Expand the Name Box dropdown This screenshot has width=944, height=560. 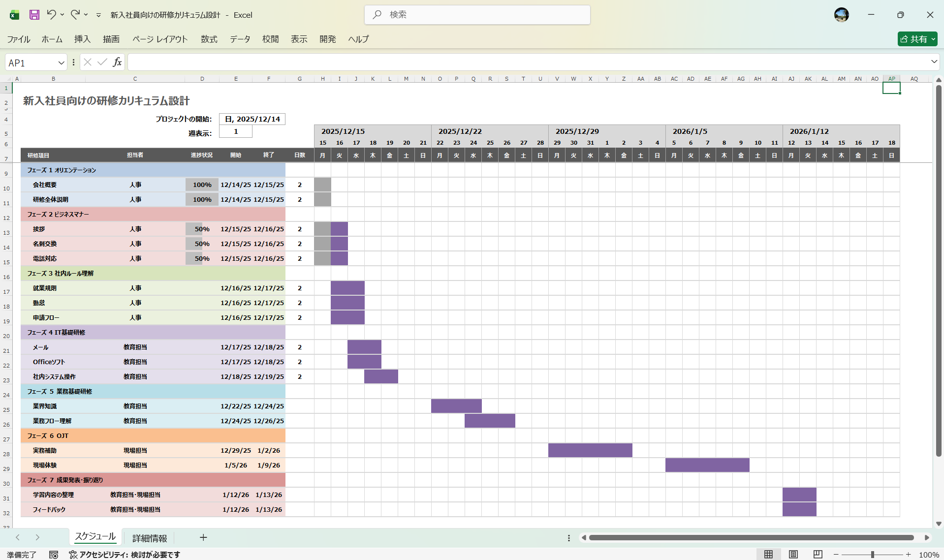[x=61, y=62]
